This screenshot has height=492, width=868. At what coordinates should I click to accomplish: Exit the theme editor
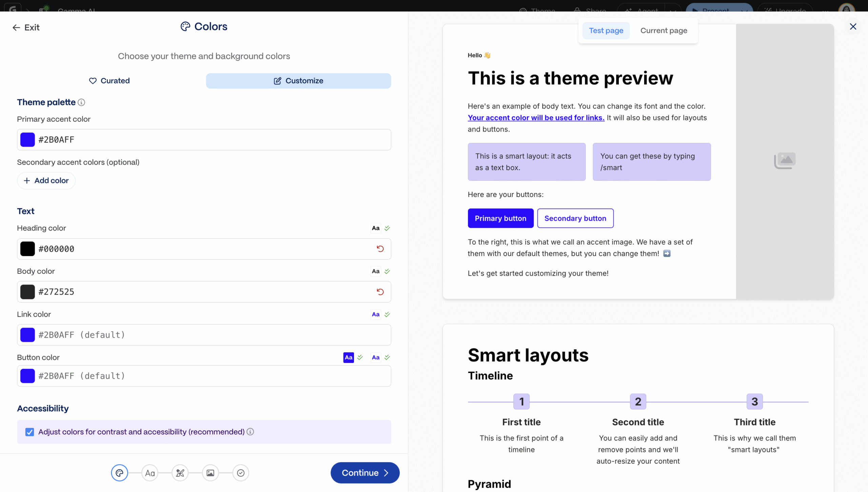point(26,27)
